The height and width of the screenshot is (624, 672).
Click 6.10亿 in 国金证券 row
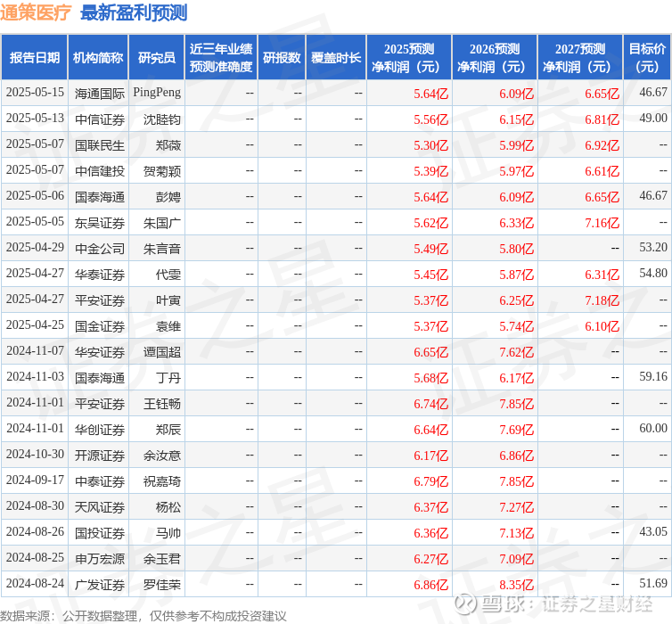pyautogui.click(x=602, y=326)
